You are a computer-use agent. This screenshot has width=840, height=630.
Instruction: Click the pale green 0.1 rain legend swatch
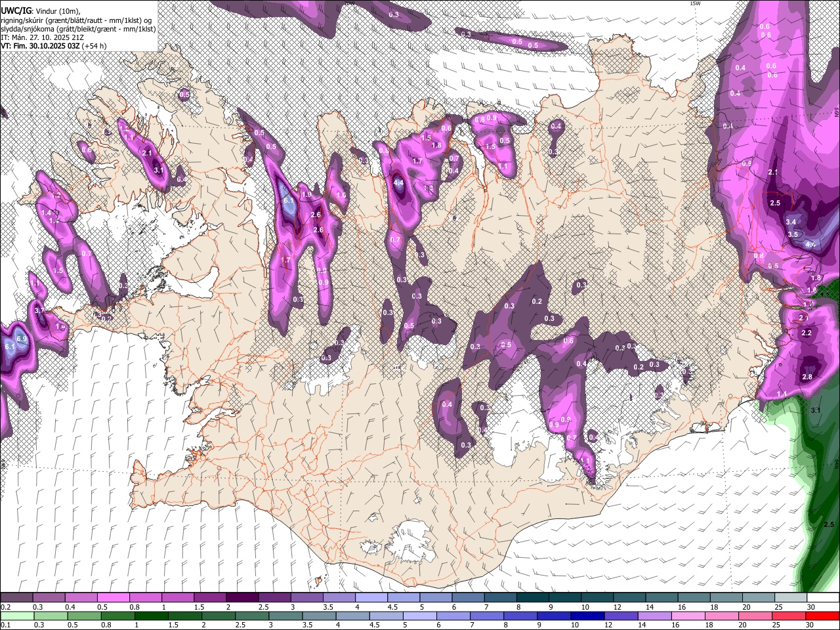coord(18,616)
